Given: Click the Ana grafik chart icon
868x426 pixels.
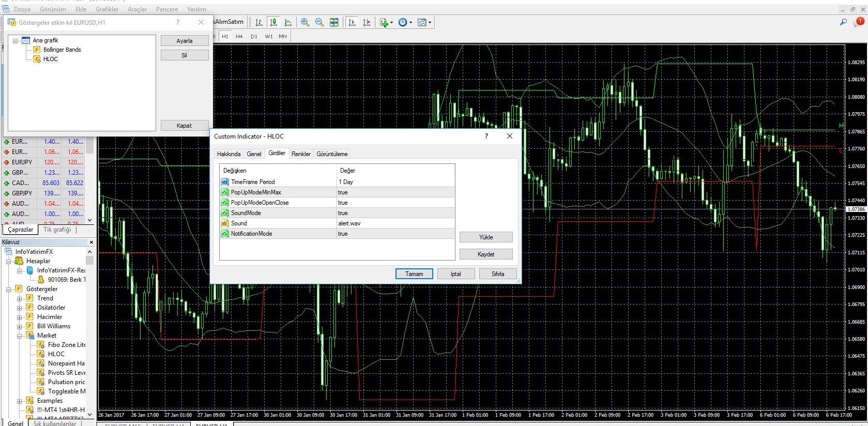Looking at the screenshot, I should 26,40.
